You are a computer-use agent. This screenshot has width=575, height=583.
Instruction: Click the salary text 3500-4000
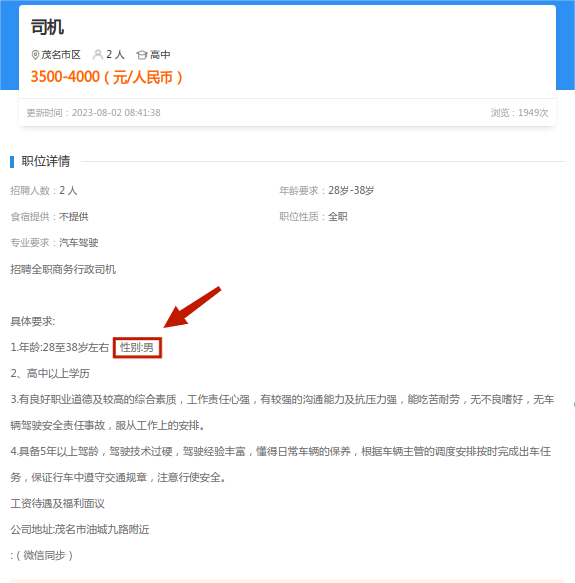click(x=65, y=77)
